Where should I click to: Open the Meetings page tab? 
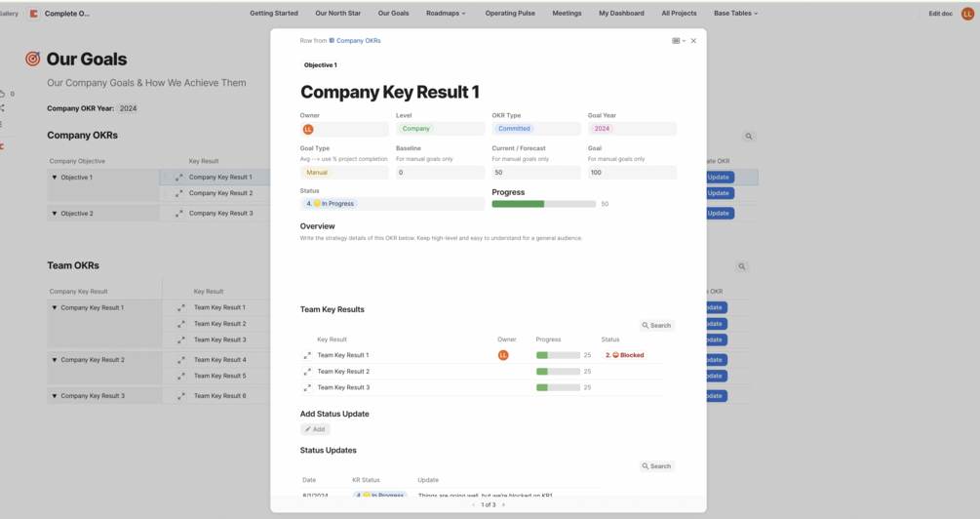(567, 13)
